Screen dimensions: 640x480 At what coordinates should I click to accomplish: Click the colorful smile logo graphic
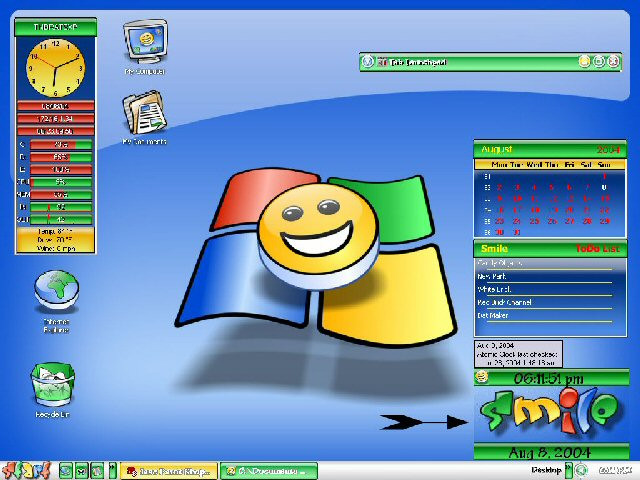pos(551,412)
